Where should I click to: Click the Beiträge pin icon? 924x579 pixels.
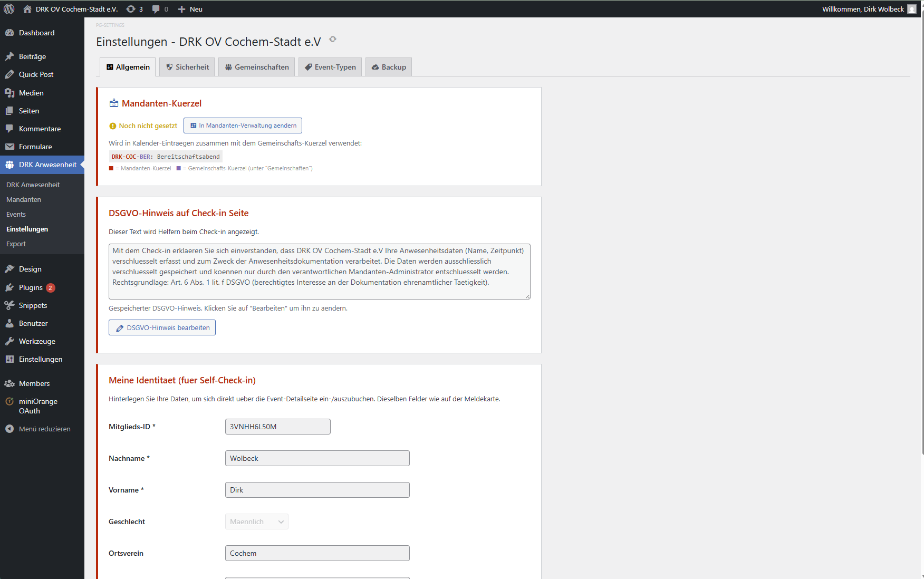tap(9, 56)
